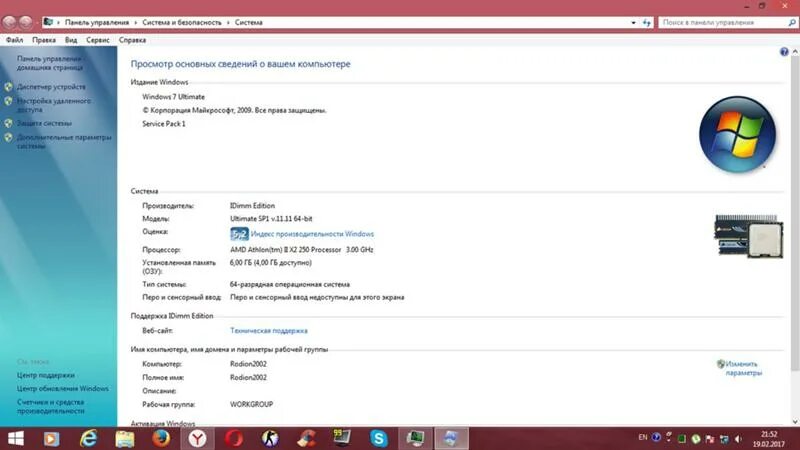
Task: Open Центр поддержки in the sidebar
Action: pos(46,375)
